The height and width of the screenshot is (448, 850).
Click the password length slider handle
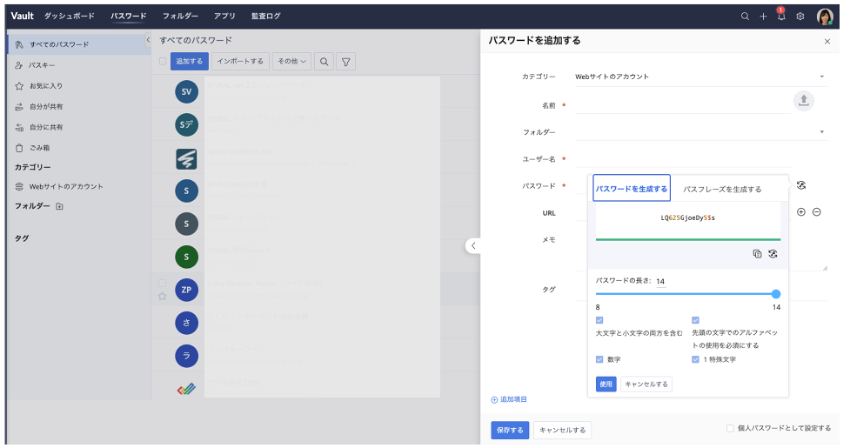pyautogui.click(x=776, y=294)
